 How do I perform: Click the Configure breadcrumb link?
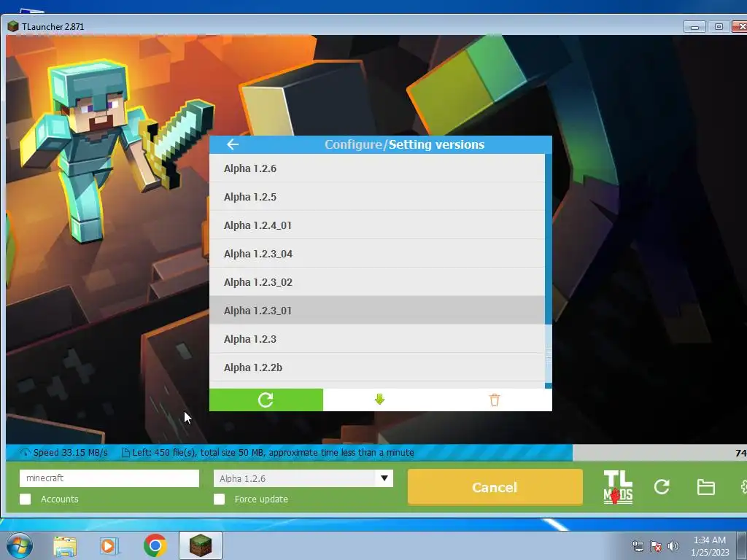354,144
